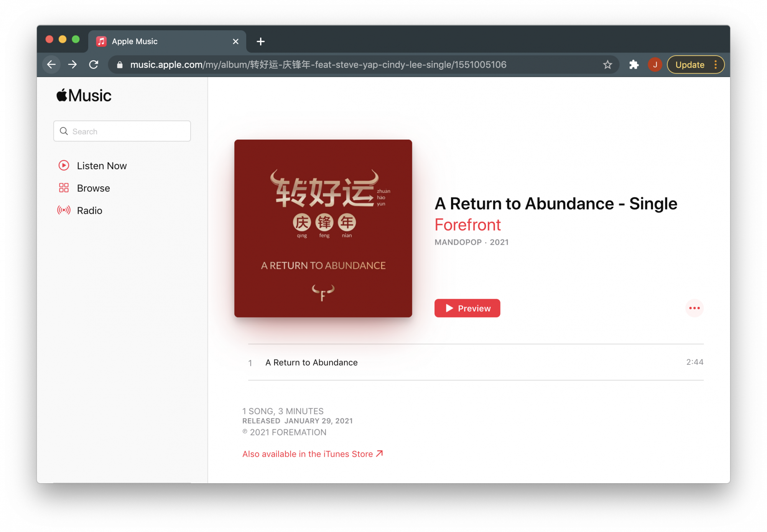
Task: Open the Radio section
Action: 89,211
